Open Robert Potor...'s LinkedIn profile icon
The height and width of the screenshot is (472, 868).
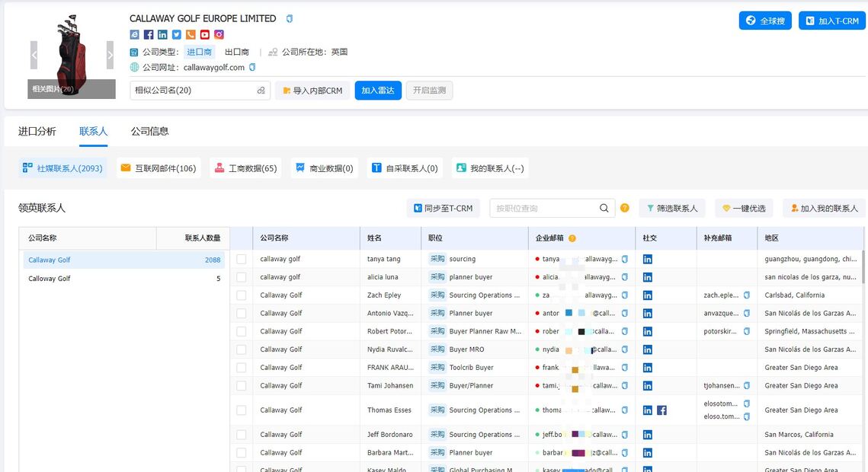pyautogui.click(x=647, y=332)
